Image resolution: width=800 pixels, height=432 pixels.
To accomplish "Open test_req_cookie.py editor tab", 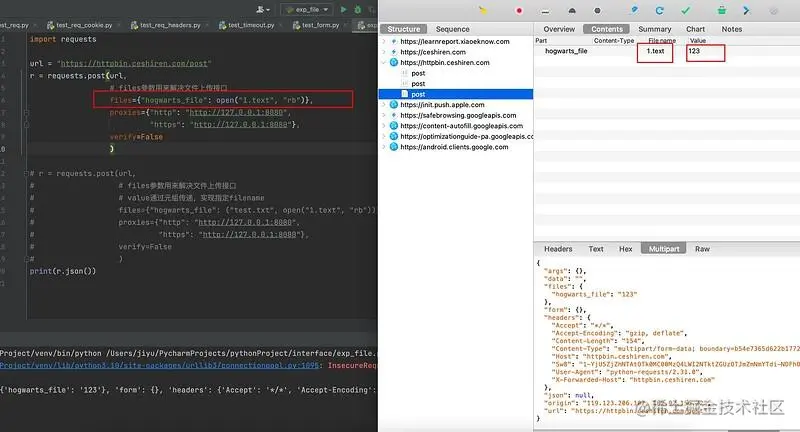I will [84, 24].
